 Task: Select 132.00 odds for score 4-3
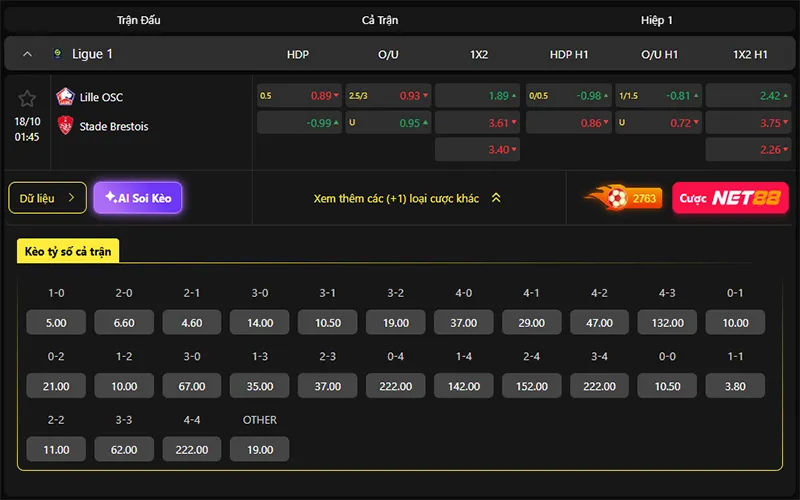[x=667, y=322]
